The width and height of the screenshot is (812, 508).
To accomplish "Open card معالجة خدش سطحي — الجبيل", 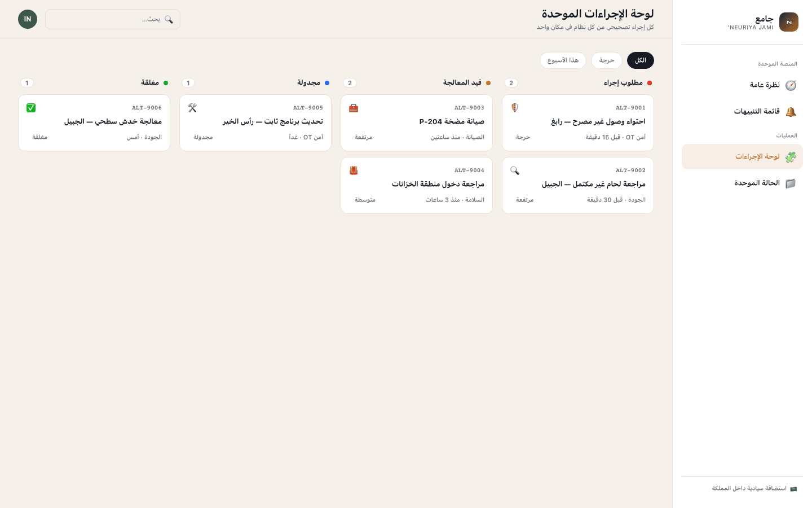I will (94, 122).
